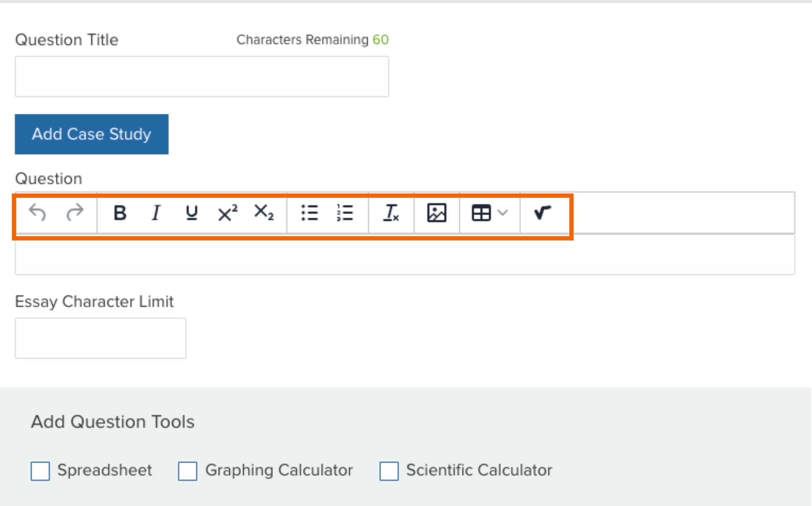
Task: Check the Scientific Calculator option
Action: (x=389, y=471)
